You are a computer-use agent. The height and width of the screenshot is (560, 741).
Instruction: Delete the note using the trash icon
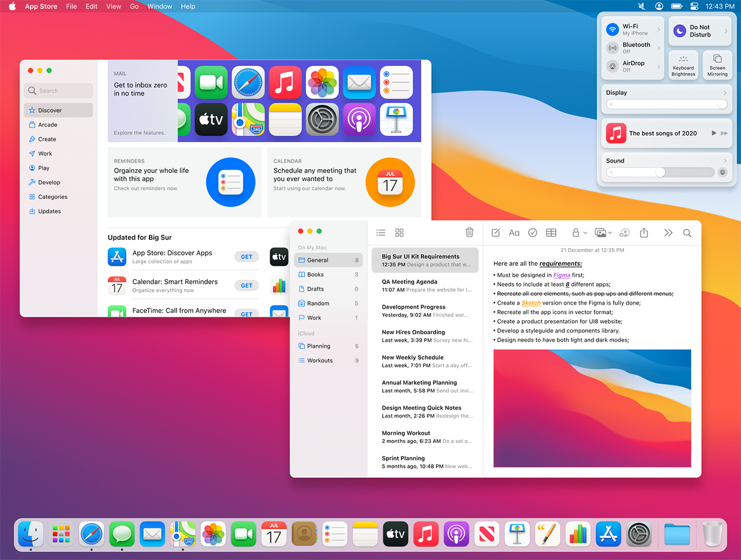point(469,232)
